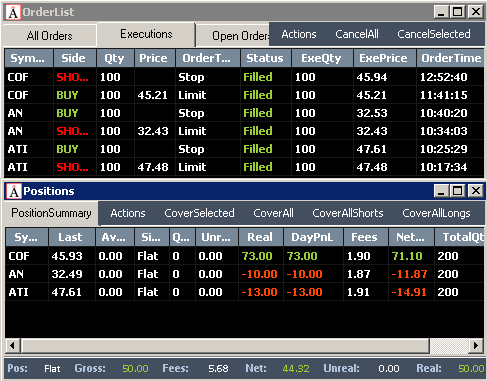Select the COF order at 11:41:15
The width and height of the screenshot is (487, 381).
coord(244,95)
